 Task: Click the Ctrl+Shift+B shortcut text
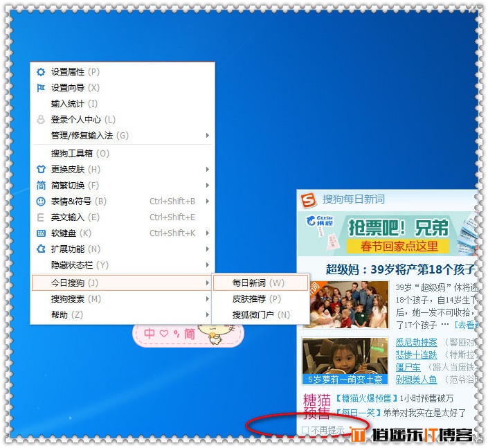click(172, 201)
